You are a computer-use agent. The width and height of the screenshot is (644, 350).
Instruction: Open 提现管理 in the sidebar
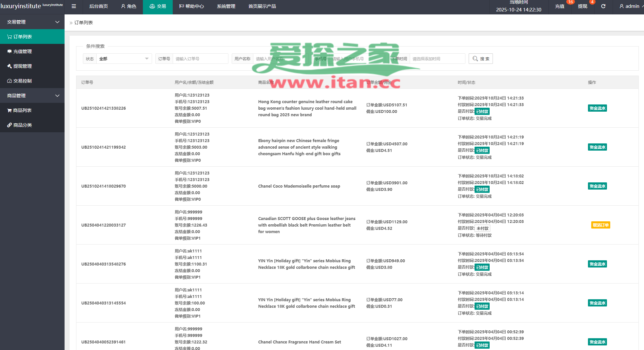[x=32, y=66]
